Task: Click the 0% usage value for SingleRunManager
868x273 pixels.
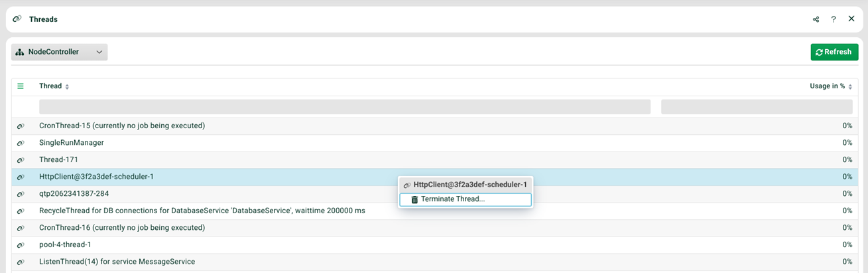Action: click(847, 143)
